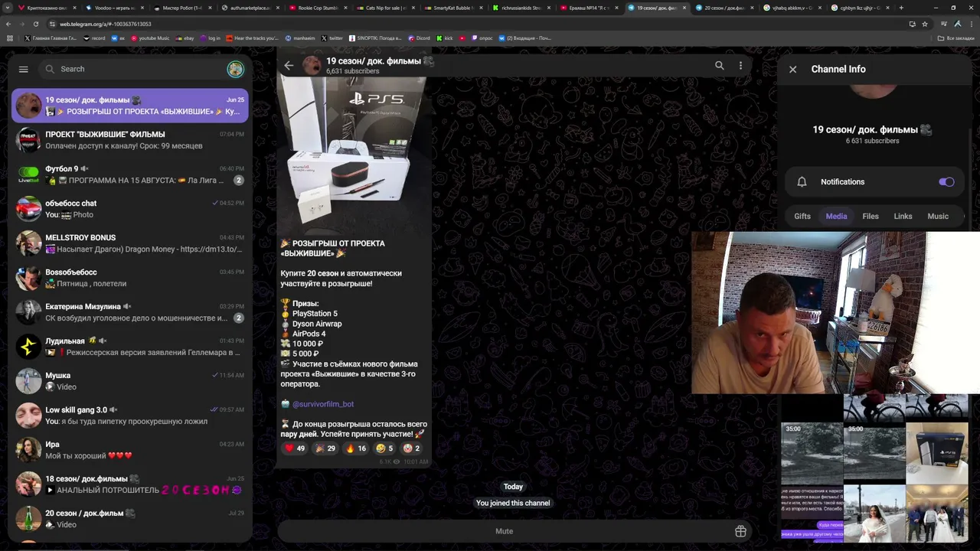The image size is (980, 551).
Task: Open the 20 сезон / док.фильм channel
Action: click(x=130, y=519)
